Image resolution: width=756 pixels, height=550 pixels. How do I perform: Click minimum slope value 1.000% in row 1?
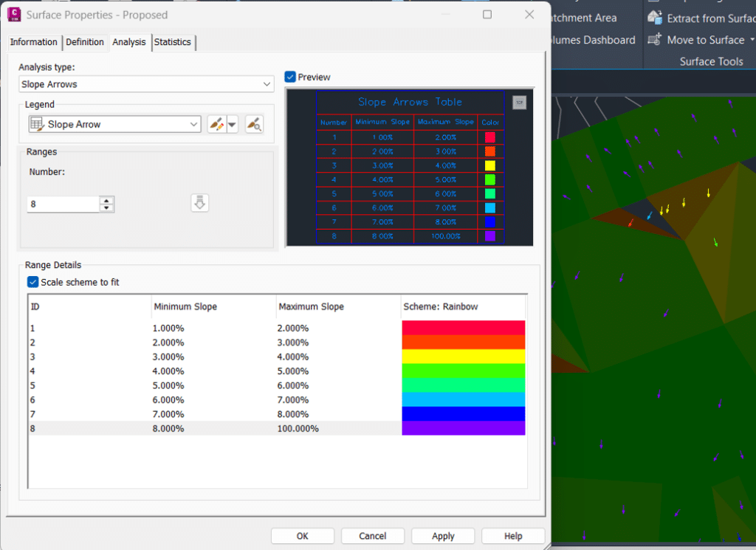[x=168, y=329]
